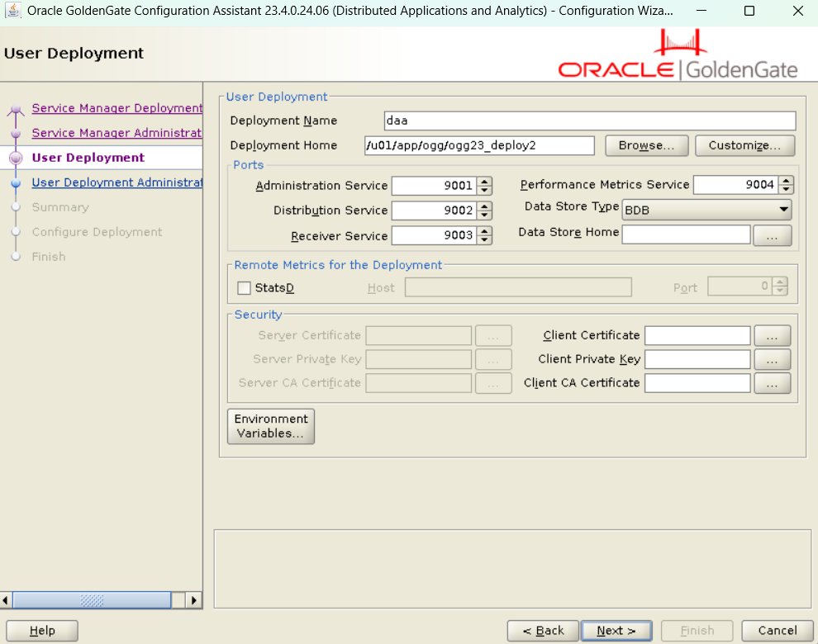818x644 pixels.
Task: Click the Java application icon in title bar
Action: (x=13, y=10)
